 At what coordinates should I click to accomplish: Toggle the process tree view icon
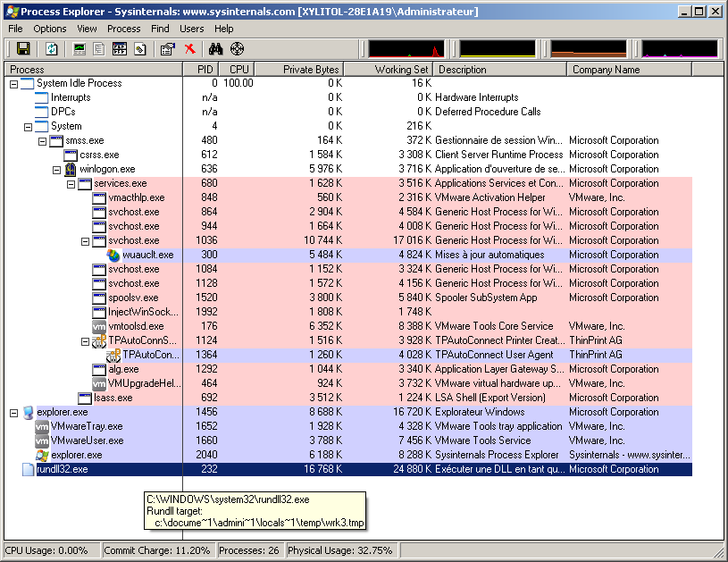click(99, 49)
